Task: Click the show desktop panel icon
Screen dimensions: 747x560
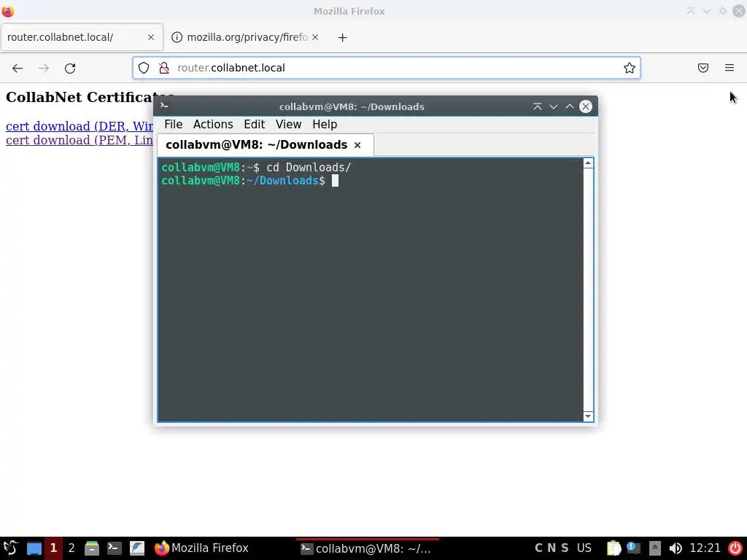Action: coord(34,548)
